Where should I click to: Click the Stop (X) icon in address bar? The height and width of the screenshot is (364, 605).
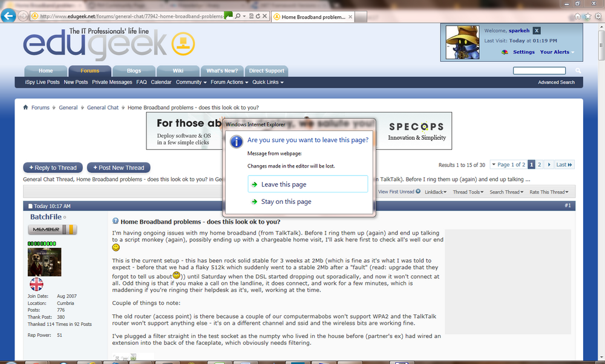265,16
